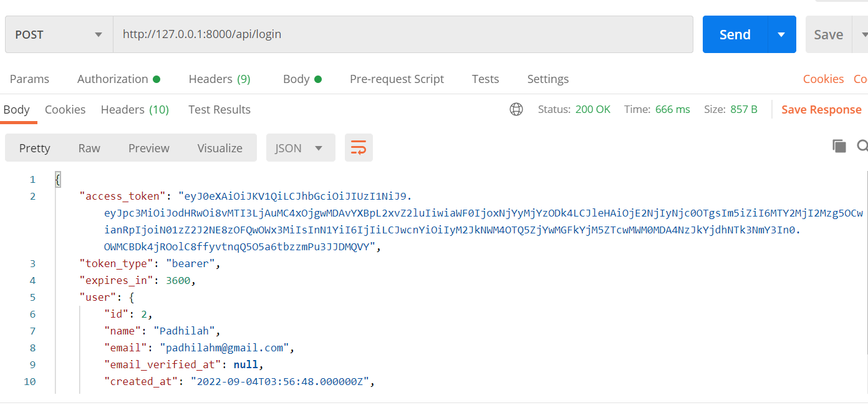This screenshot has width=868, height=405.
Task: Click the Cookies link on the right
Action: 823,79
